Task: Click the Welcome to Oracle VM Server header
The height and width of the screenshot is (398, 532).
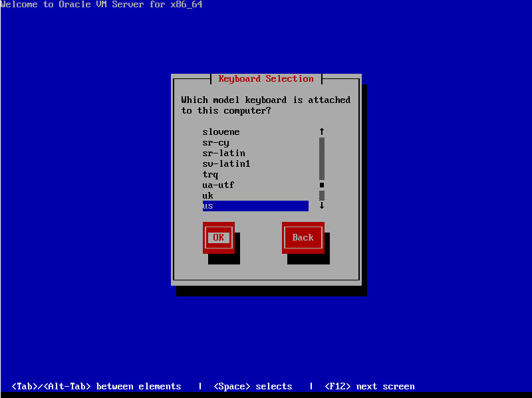Action: pyautogui.click(x=102, y=5)
